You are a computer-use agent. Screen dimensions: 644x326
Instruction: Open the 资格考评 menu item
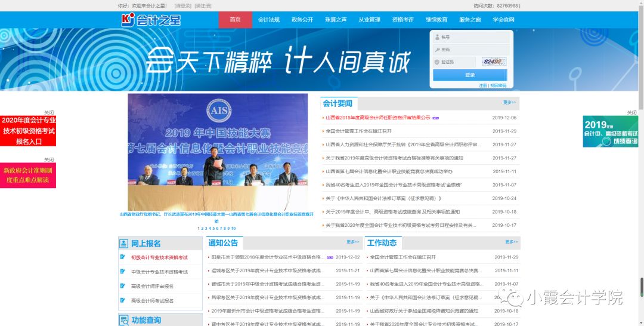click(403, 20)
